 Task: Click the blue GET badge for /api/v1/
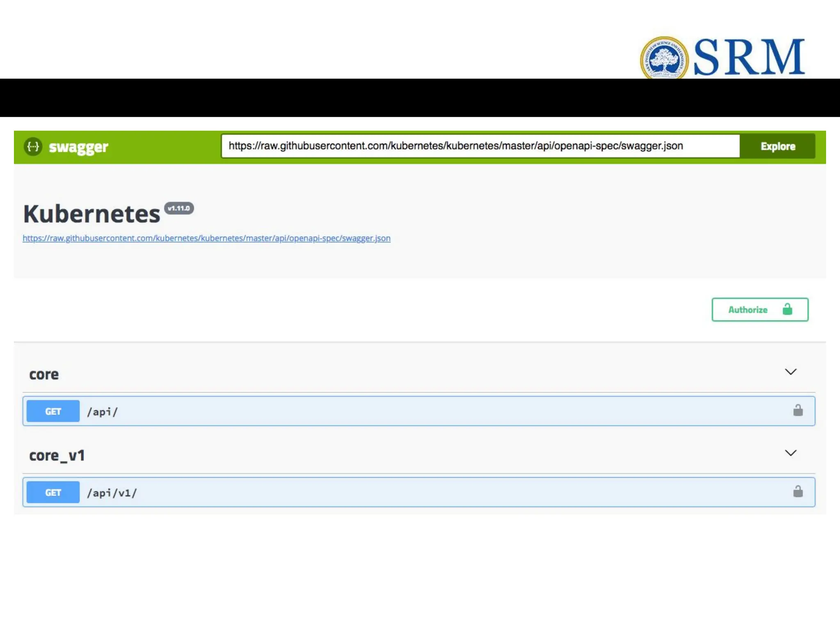(53, 493)
